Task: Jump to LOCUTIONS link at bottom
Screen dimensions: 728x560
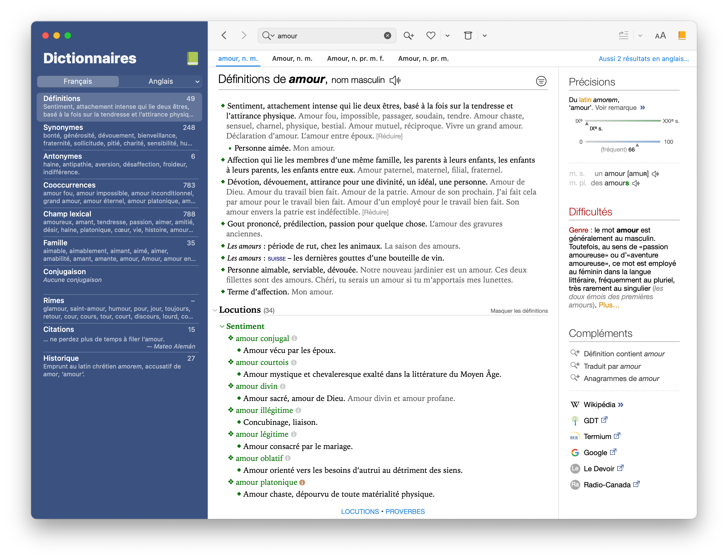Action: click(360, 512)
